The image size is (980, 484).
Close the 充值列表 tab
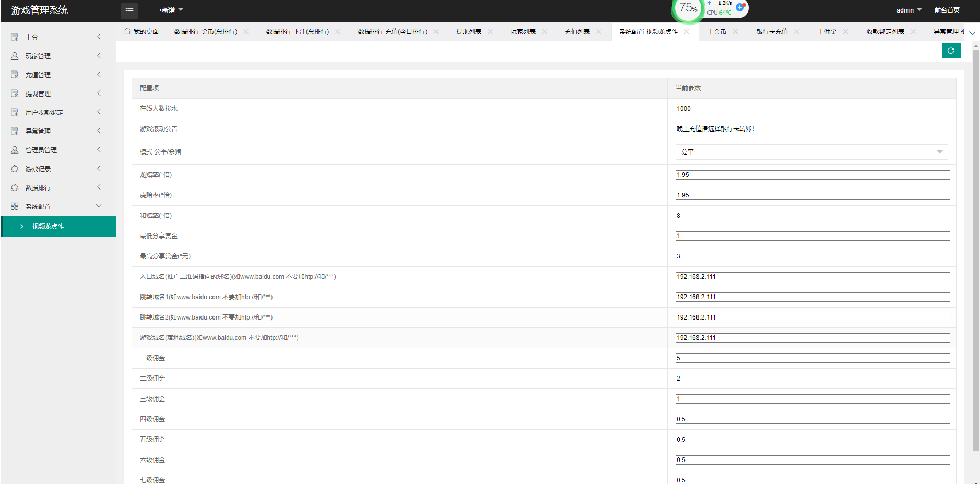click(x=599, y=32)
